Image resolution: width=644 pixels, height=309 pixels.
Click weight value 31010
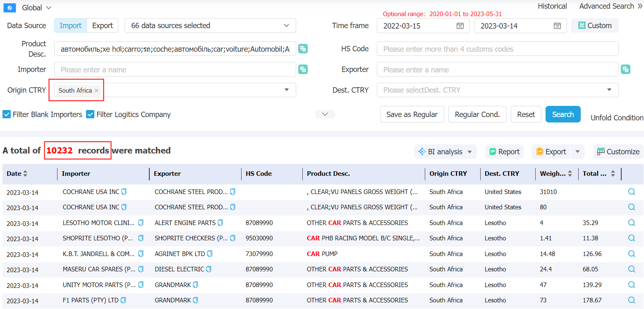(x=548, y=192)
